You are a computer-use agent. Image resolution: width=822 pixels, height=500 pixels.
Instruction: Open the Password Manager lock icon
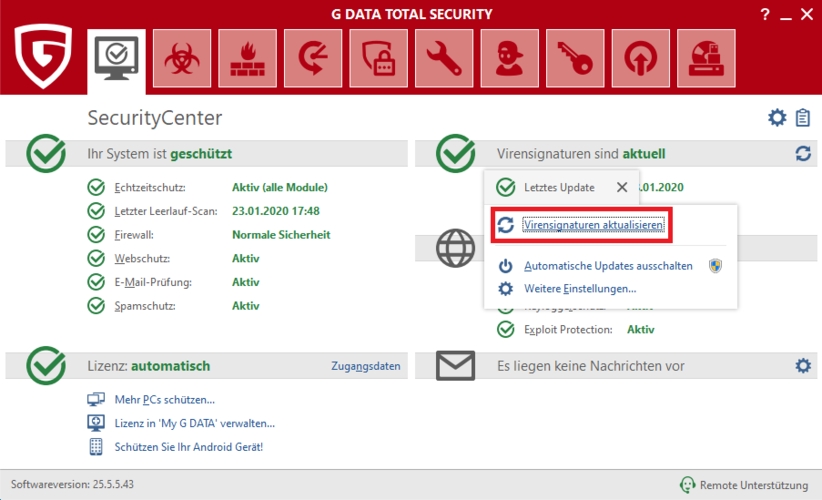(378, 59)
